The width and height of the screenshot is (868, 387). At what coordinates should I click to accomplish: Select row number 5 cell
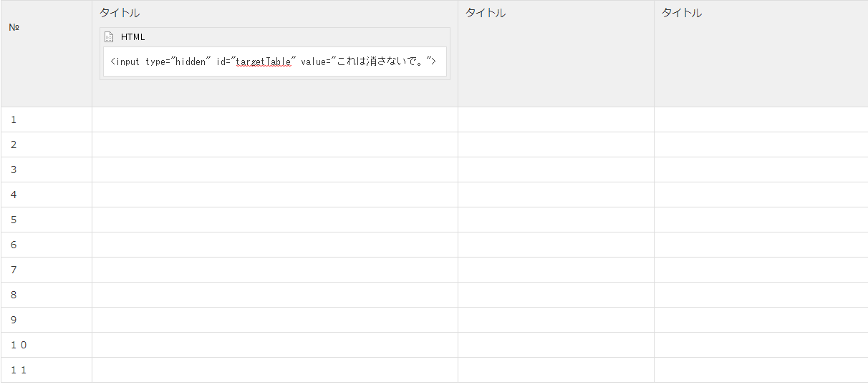(x=47, y=220)
